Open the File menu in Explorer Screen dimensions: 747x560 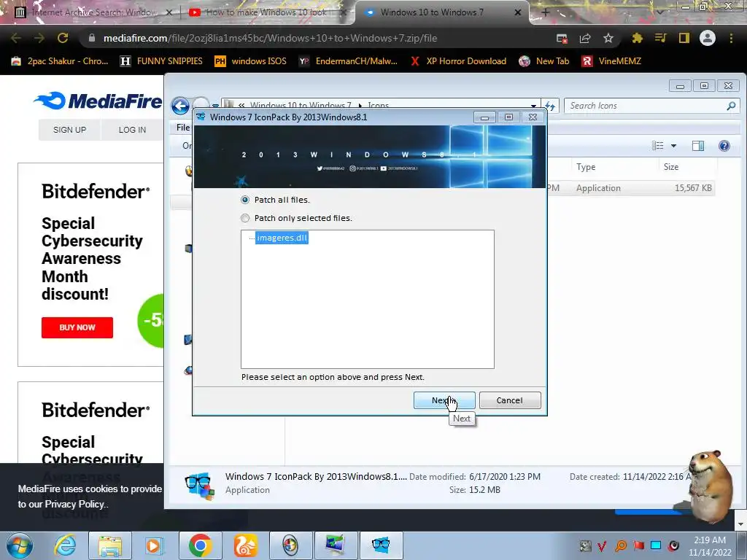point(183,127)
